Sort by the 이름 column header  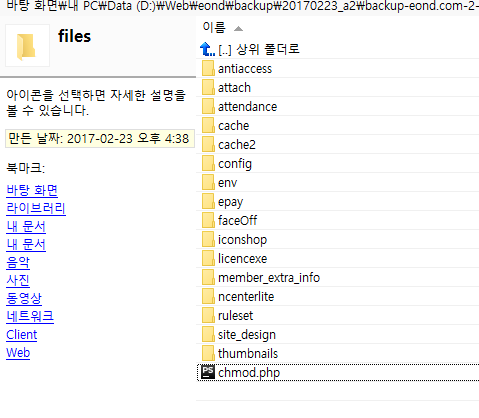click(214, 27)
